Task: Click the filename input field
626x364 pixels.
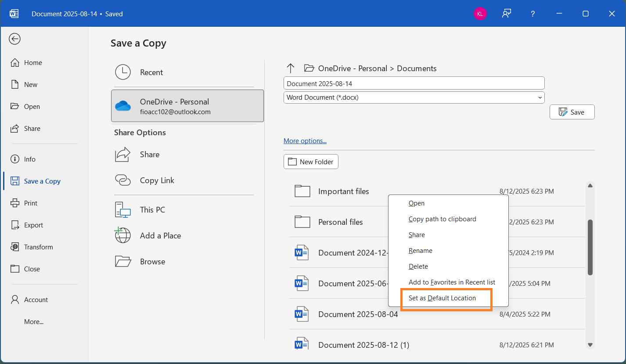Action: click(414, 83)
